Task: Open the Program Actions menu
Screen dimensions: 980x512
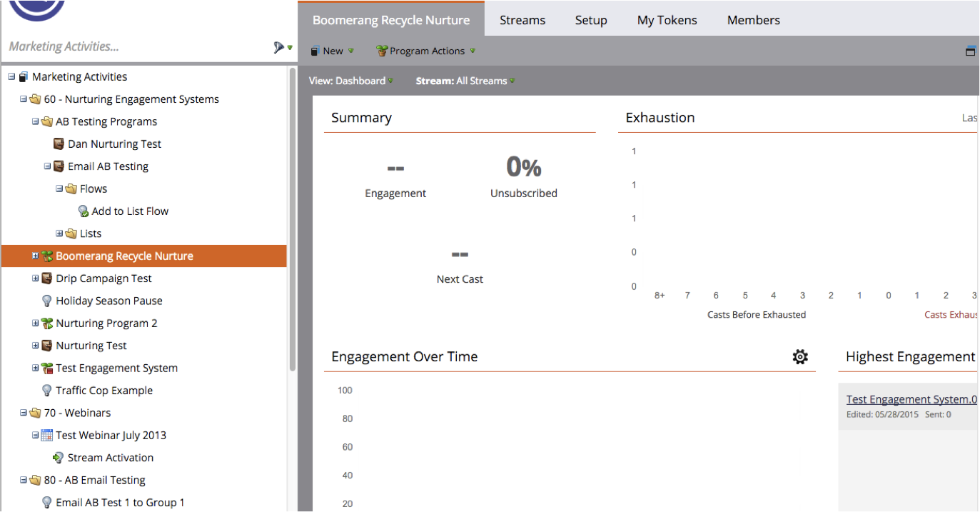Action: point(425,51)
